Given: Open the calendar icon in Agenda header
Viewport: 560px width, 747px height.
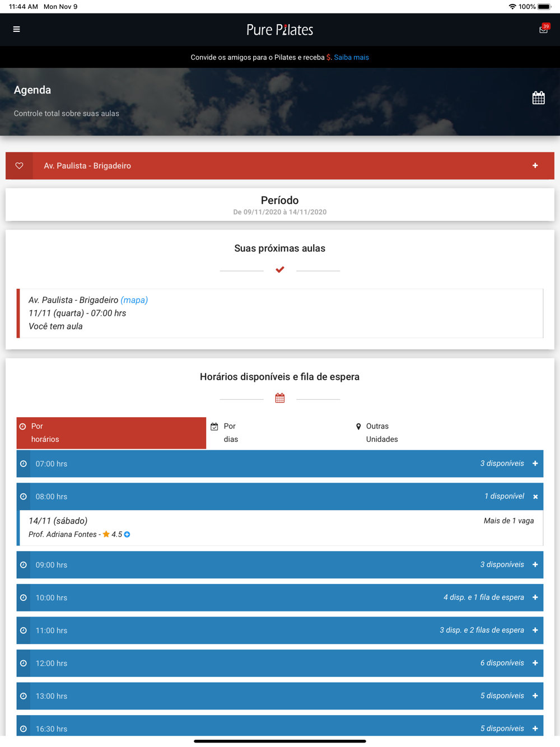Looking at the screenshot, I should [x=538, y=98].
